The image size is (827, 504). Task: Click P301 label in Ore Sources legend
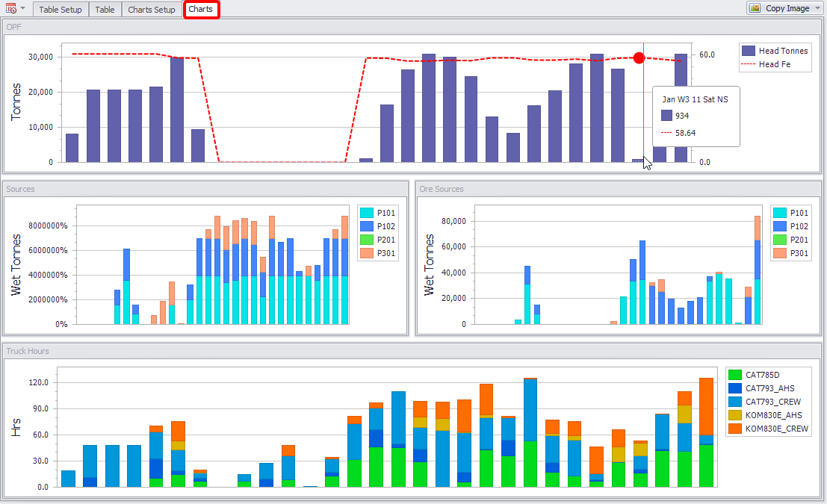click(799, 253)
